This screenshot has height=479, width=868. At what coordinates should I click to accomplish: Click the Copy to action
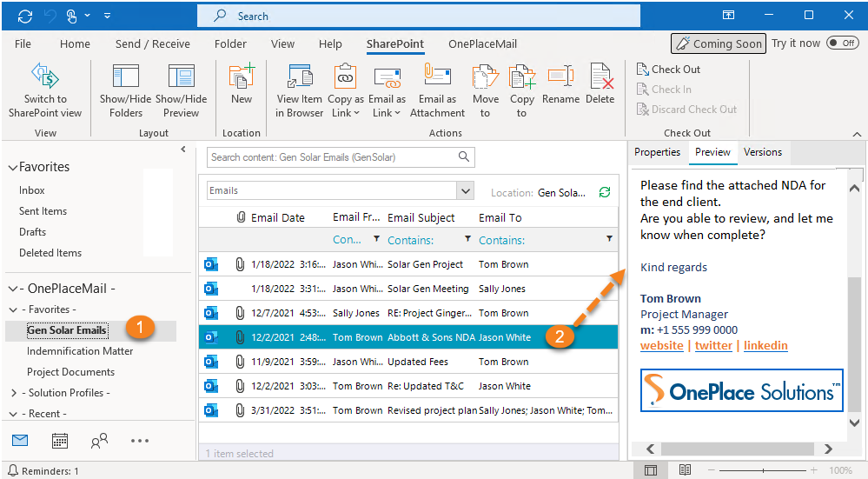point(522,90)
